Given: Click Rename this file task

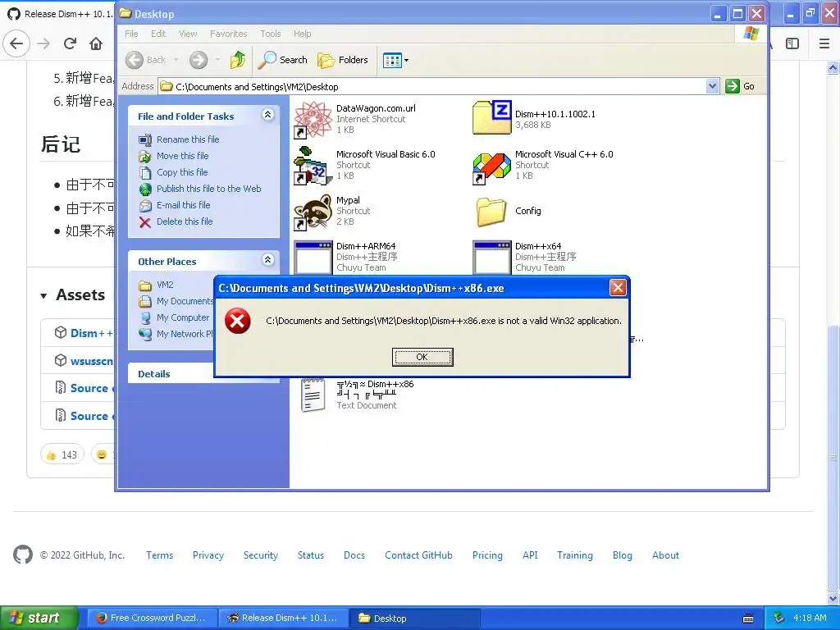Looking at the screenshot, I should click(x=188, y=139).
